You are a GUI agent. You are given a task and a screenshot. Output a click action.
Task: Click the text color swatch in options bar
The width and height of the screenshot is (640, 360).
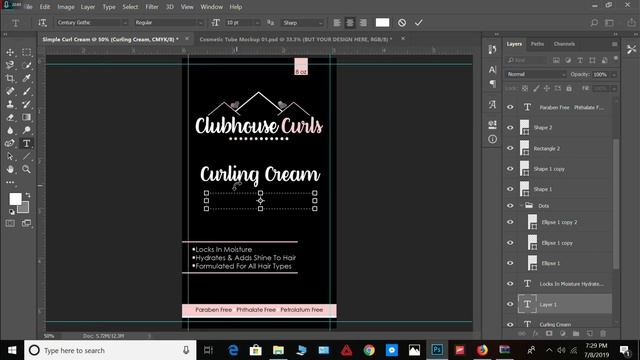click(x=382, y=23)
